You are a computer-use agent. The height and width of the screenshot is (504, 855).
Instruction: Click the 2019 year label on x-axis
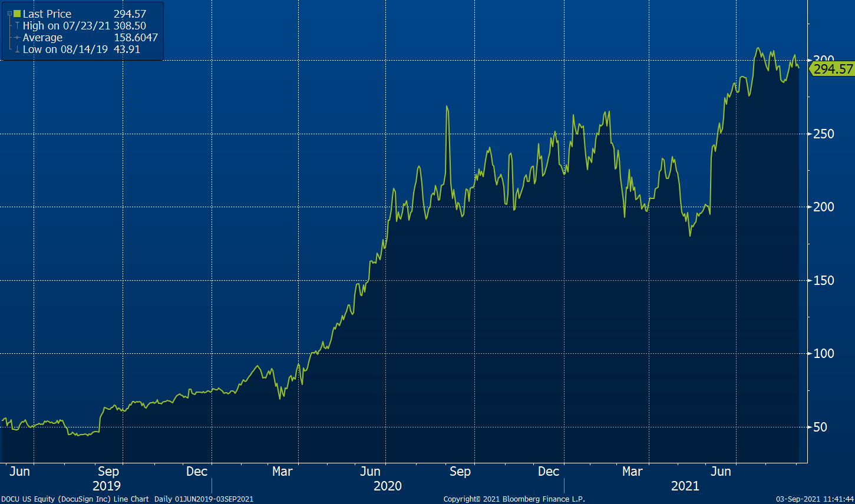click(107, 486)
